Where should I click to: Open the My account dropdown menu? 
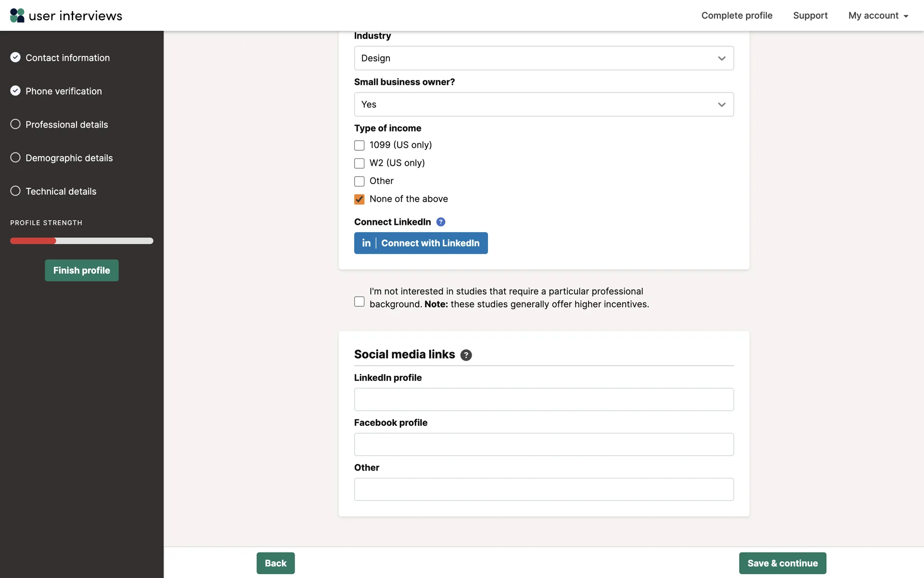[878, 15]
